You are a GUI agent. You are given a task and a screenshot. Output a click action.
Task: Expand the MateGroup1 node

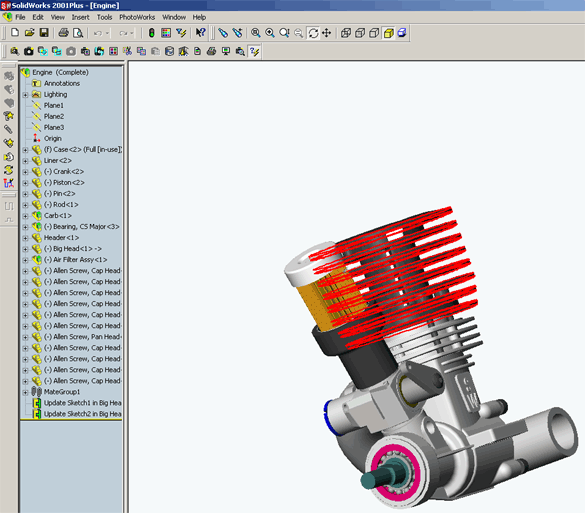(25, 392)
